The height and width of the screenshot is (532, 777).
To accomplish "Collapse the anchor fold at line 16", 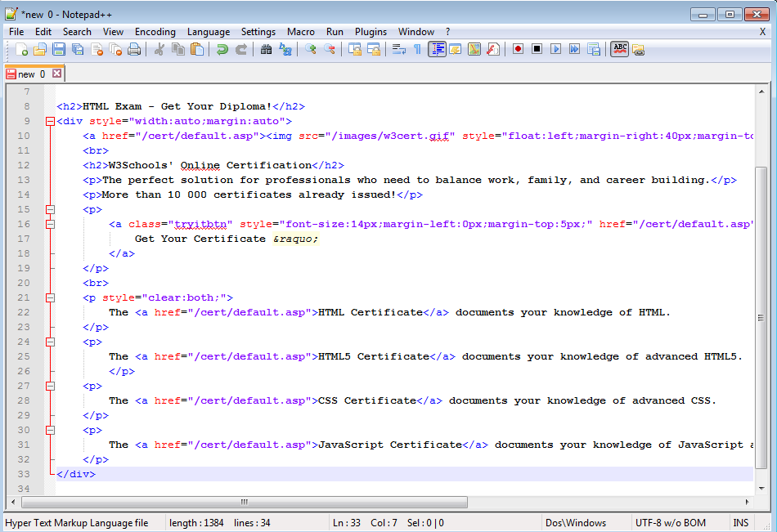I will [x=50, y=224].
